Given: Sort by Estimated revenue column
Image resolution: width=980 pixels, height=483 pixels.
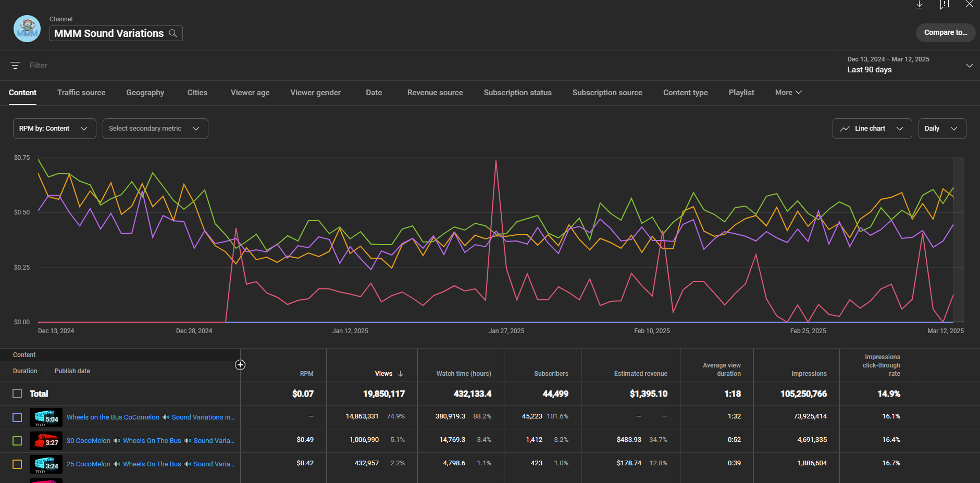Looking at the screenshot, I should tap(640, 374).
